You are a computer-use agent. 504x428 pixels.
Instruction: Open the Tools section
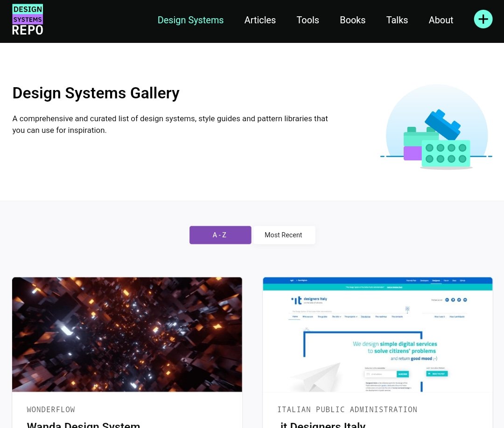[x=308, y=20]
